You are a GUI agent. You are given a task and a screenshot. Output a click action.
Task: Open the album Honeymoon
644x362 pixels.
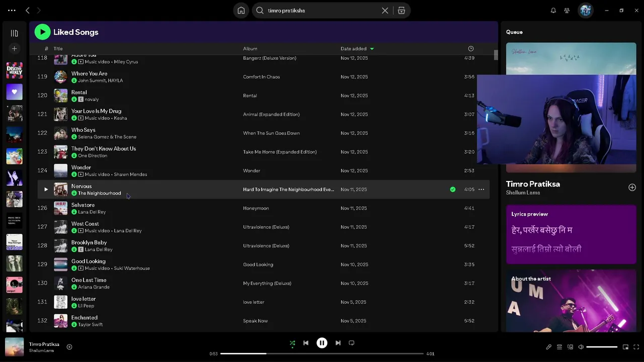tap(256, 208)
